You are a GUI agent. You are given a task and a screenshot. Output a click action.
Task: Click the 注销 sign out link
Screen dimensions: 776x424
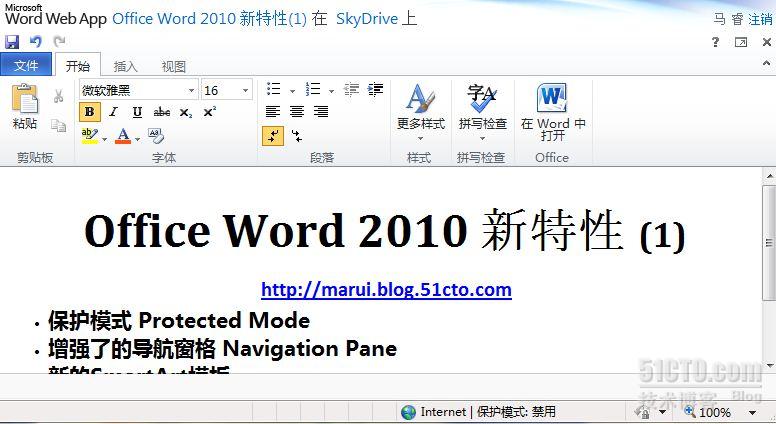(x=760, y=19)
